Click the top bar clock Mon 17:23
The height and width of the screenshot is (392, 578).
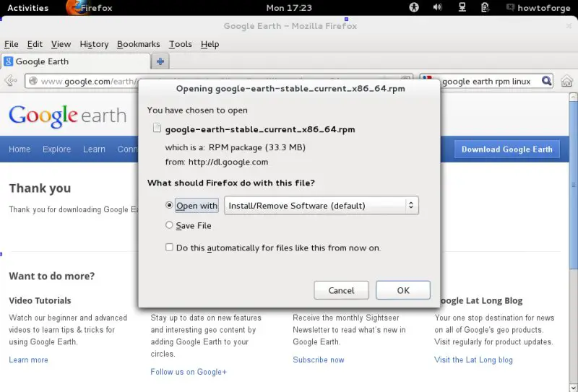(x=289, y=8)
